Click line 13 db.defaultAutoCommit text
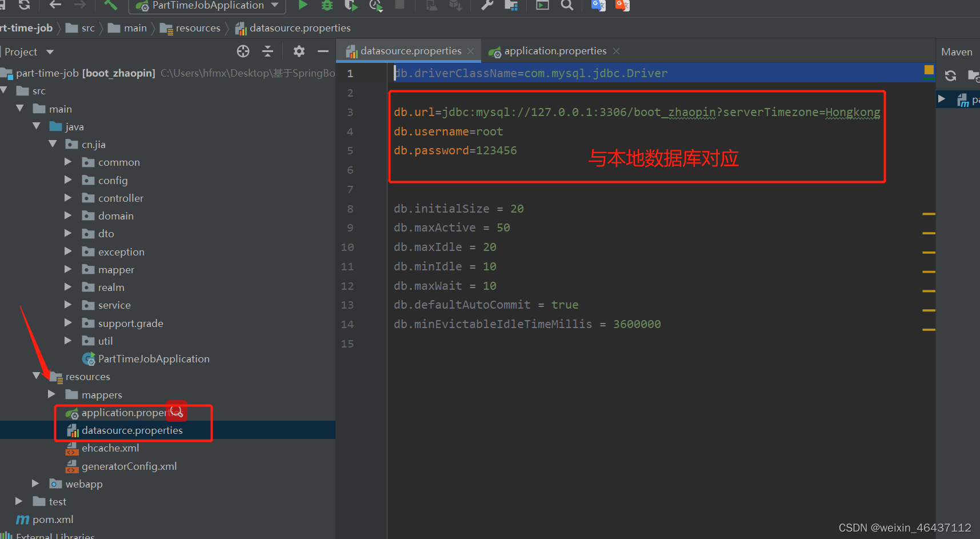980x539 pixels. (x=486, y=305)
